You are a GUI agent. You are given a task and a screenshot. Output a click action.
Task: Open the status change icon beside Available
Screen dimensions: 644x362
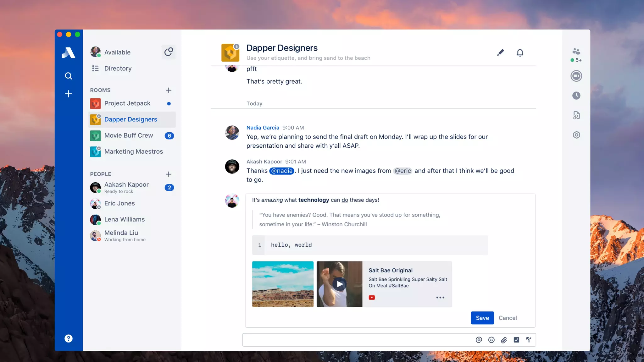(x=169, y=52)
